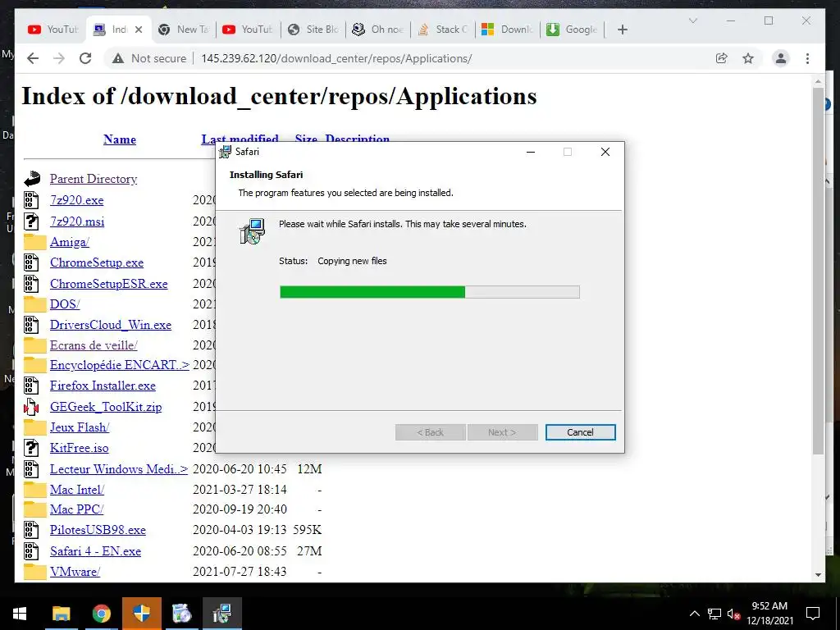Open the Parent Directory link
Screen dimensions: 840x630
pyautogui.click(x=94, y=179)
